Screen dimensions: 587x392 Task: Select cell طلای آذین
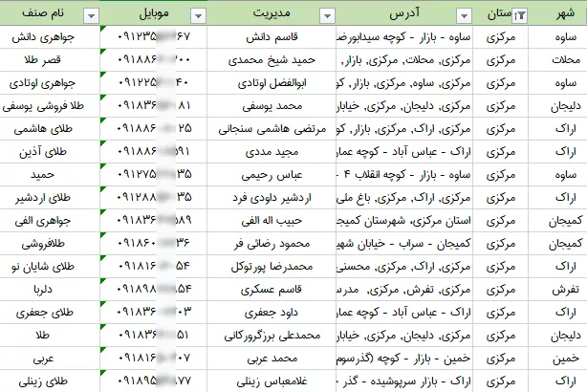click(x=50, y=152)
